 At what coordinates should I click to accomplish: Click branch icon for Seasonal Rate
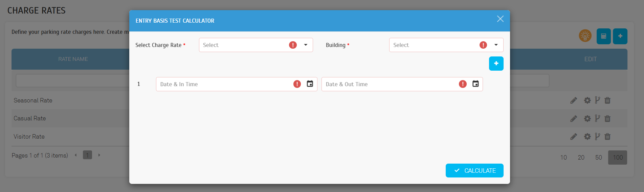(x=597, y=100)
